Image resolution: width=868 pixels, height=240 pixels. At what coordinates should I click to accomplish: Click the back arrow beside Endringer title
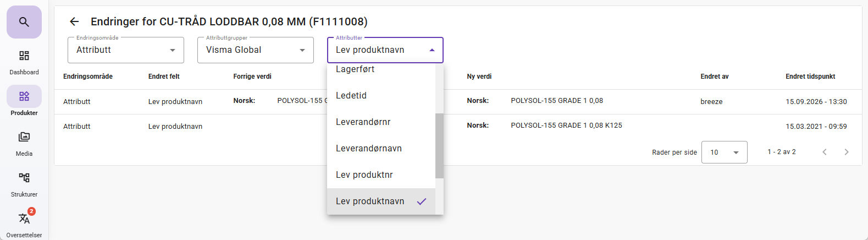pos(74,21)
